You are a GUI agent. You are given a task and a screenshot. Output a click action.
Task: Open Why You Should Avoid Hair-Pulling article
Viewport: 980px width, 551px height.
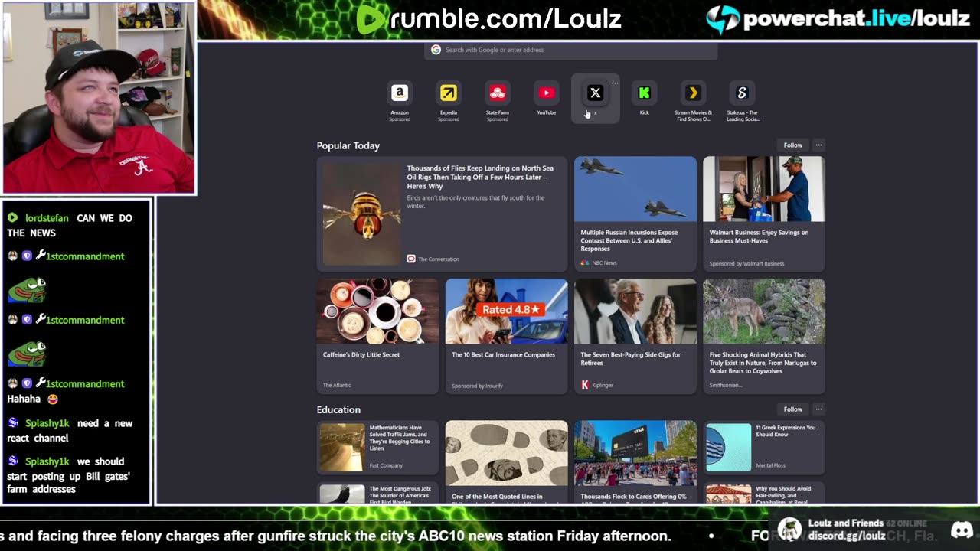point(764,493)
